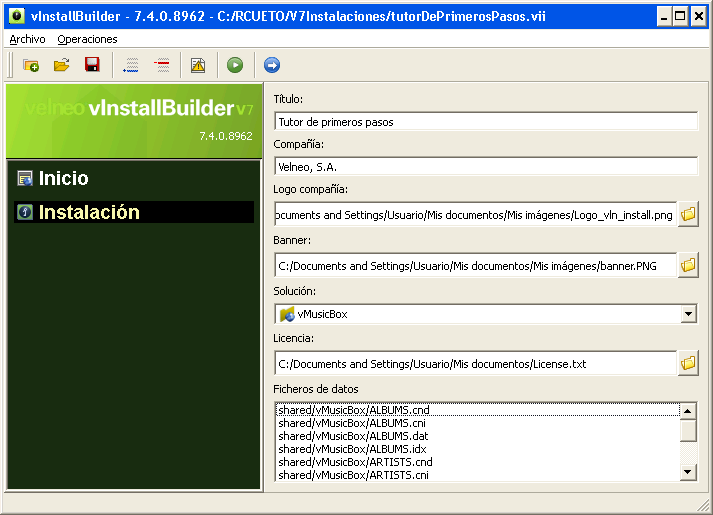Expand the Solución dropdown arrow
The width and height of the screenshot is (713, 515).
(x=688, y=314)
